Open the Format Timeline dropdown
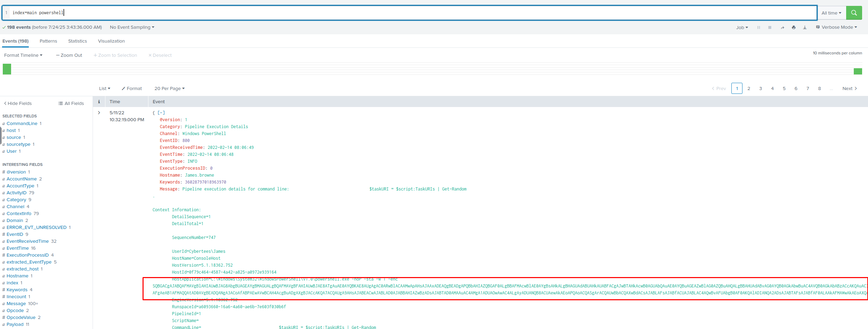The height and width of the screenshot is (329, 868). [x=23, y=55]
